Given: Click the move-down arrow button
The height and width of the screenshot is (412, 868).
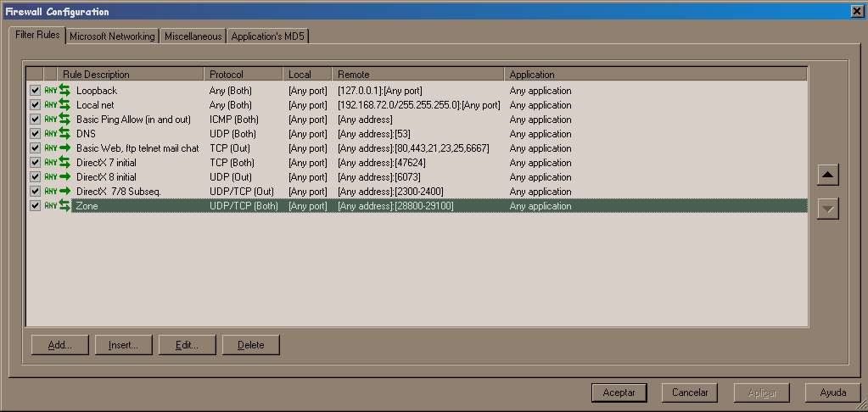Looking at the screenshot, I should [827, 209].
